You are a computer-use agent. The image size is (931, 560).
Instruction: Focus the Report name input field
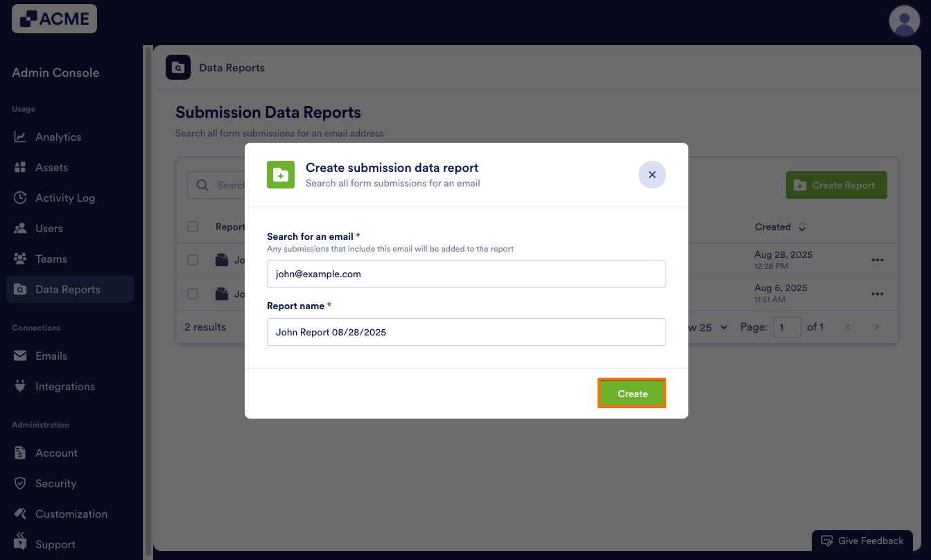pos(466,332)
